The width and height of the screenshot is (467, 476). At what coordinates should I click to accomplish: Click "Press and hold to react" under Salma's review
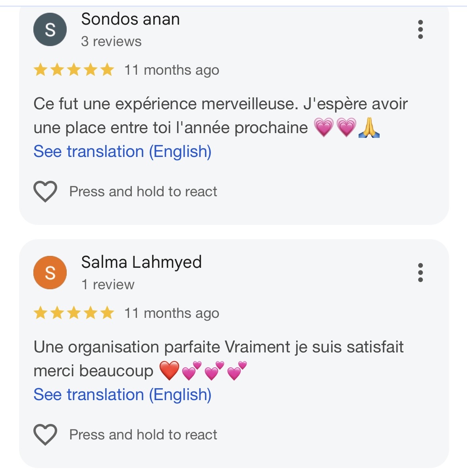(x=143, y=435)
